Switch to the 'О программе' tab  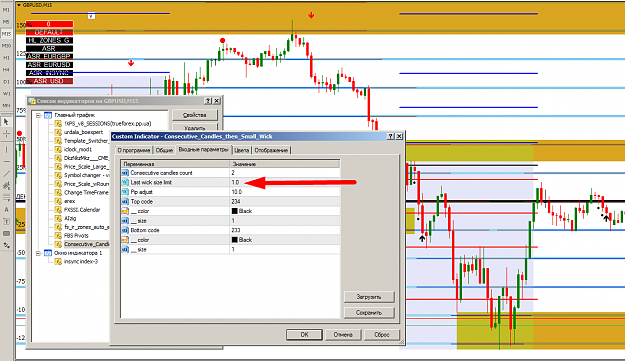(134, 150)
